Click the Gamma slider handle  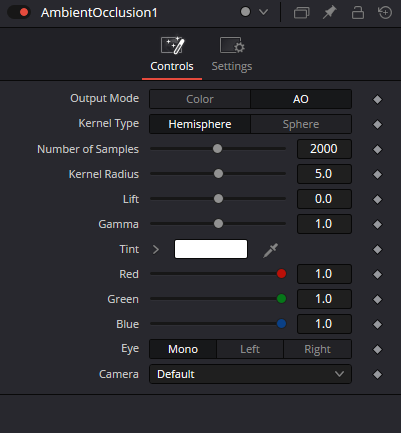point(218,224)
